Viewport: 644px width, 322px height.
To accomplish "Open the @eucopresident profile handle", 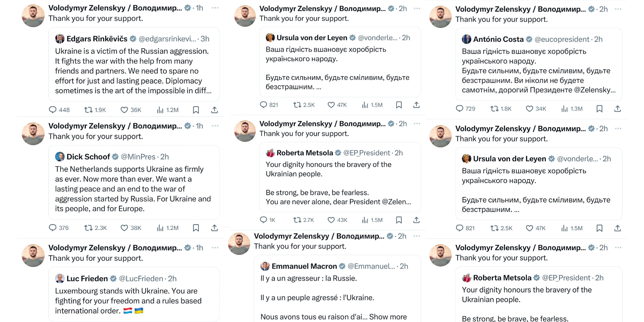I will tap(562, 39).
